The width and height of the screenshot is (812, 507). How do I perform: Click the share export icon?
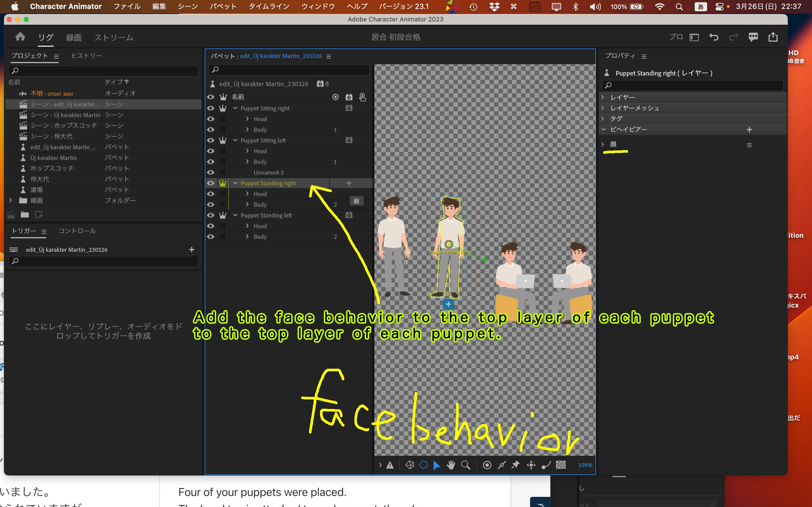tap(773, 37)
